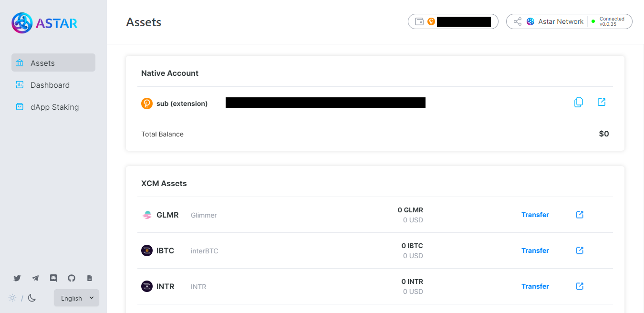The height and width of the screenshot is (313, 644).
Task: Open native account in block explorer
Action: tap(602, 102)
